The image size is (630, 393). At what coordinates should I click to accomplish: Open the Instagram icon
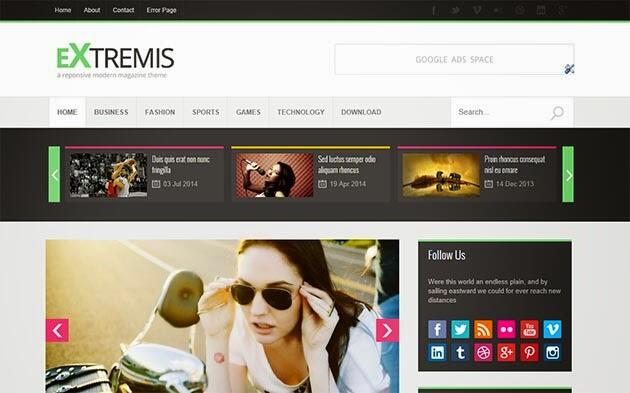click(552, 352)
